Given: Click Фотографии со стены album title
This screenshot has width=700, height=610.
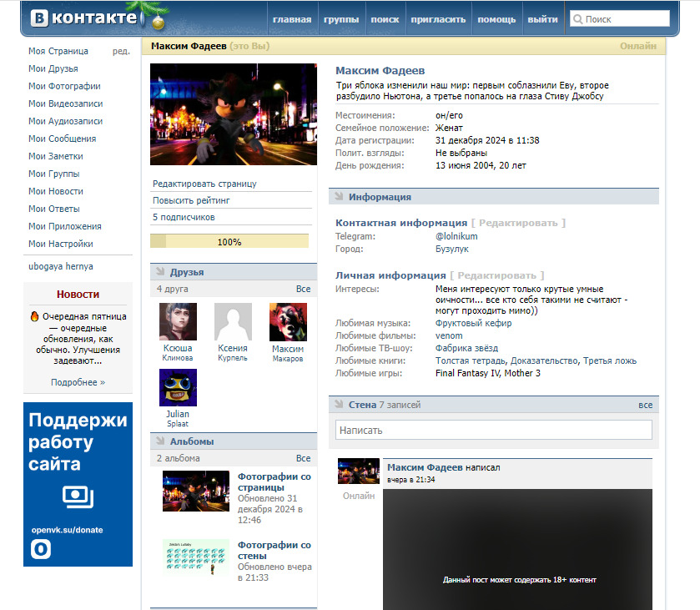Looking at the screenshot, I should (x=274, y=550).
